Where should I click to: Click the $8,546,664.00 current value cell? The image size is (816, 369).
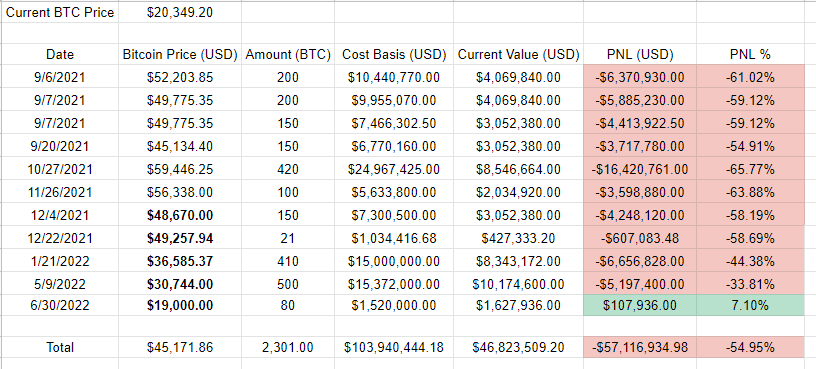(518, 169)
